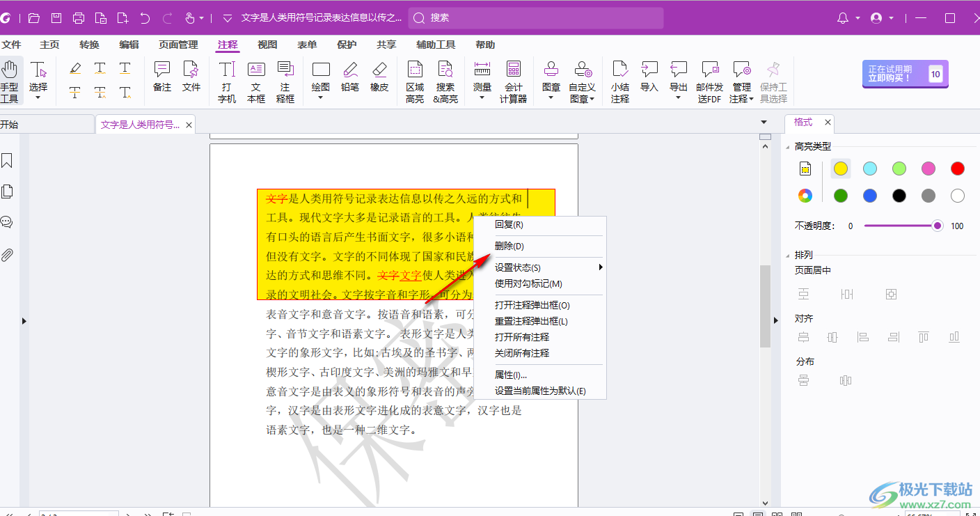Expand the Stamp (图章) dropdown
This screenshot has width=980, height=516.
click(551, 98)
